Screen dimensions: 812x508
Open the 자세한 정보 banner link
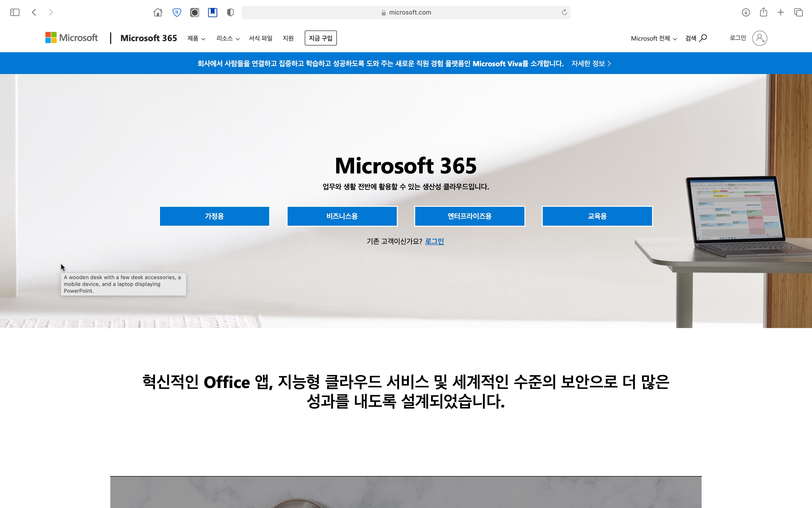click(x=591, y=63)
